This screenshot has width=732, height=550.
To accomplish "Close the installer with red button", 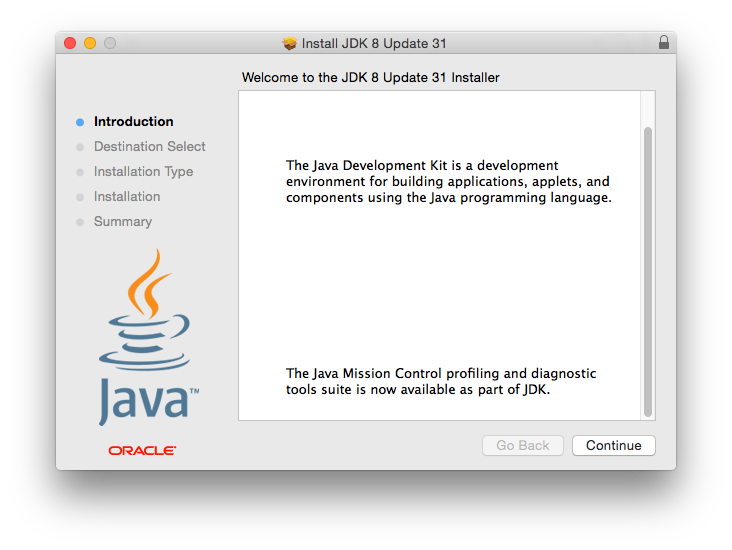I will (x=70, y=43).
